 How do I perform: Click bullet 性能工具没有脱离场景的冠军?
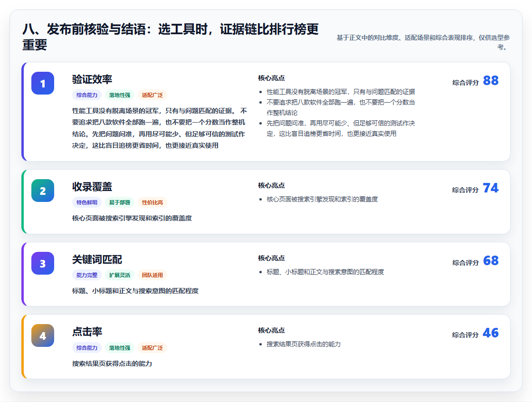pyautogui.click(x=341, y=92)
